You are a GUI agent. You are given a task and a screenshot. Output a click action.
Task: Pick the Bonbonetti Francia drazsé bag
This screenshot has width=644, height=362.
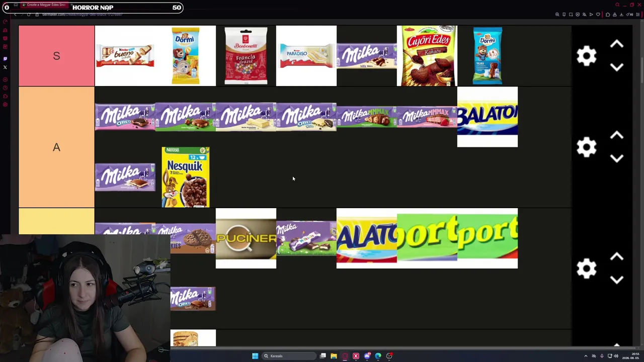coord(246,56)
